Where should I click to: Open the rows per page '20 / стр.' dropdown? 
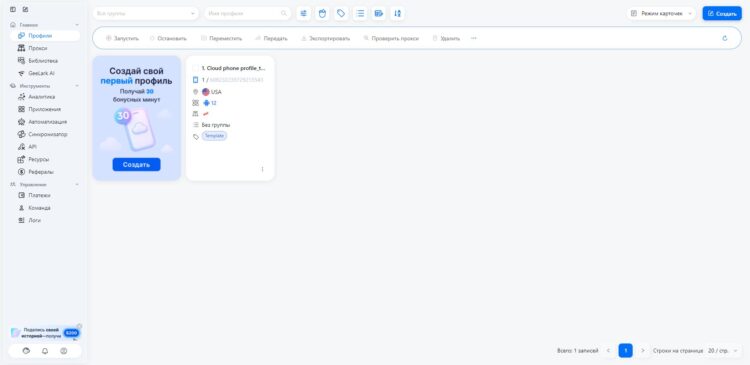tap(722, 351)
